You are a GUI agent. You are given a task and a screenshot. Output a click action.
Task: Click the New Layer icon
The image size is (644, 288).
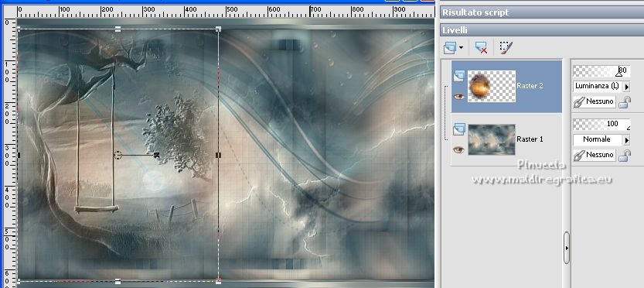pos(450,48)
